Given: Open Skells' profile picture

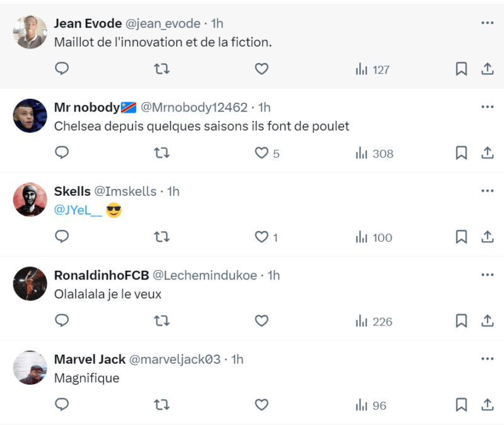Looking at the screenshot, I should pos(30,200).
